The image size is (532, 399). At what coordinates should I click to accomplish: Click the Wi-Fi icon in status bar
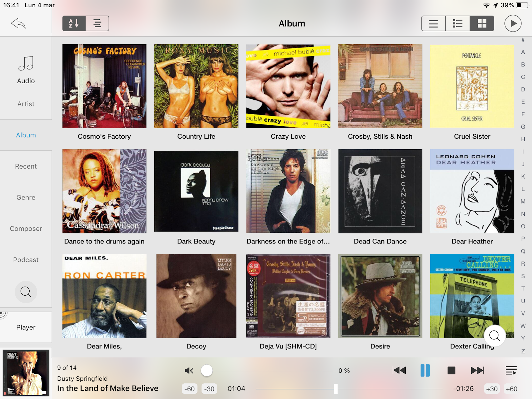click(x=486, y=5)
